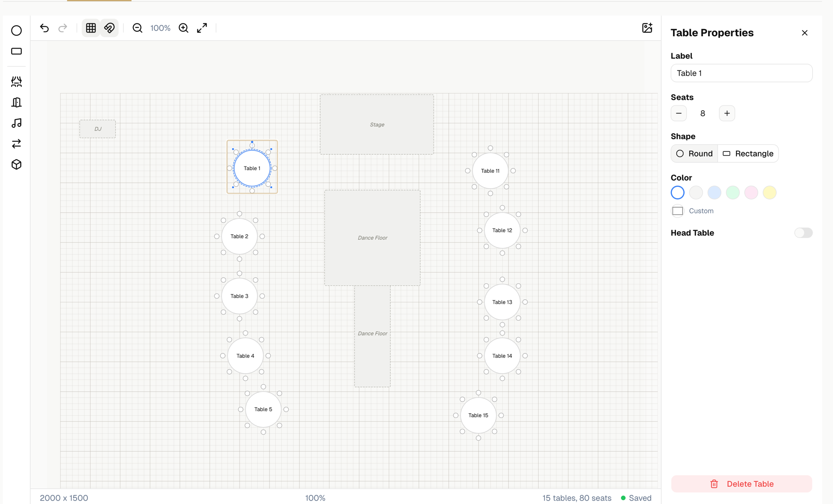Select the Round shape option
Viewport: 833px width, 504px height.
694,153
